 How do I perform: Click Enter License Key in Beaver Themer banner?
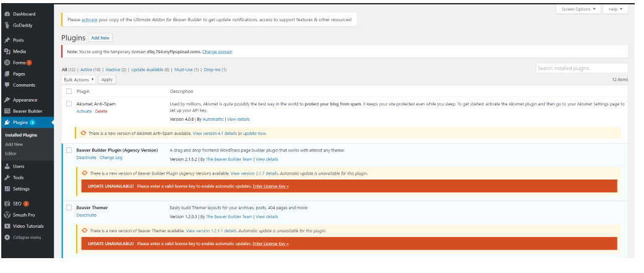271,244
